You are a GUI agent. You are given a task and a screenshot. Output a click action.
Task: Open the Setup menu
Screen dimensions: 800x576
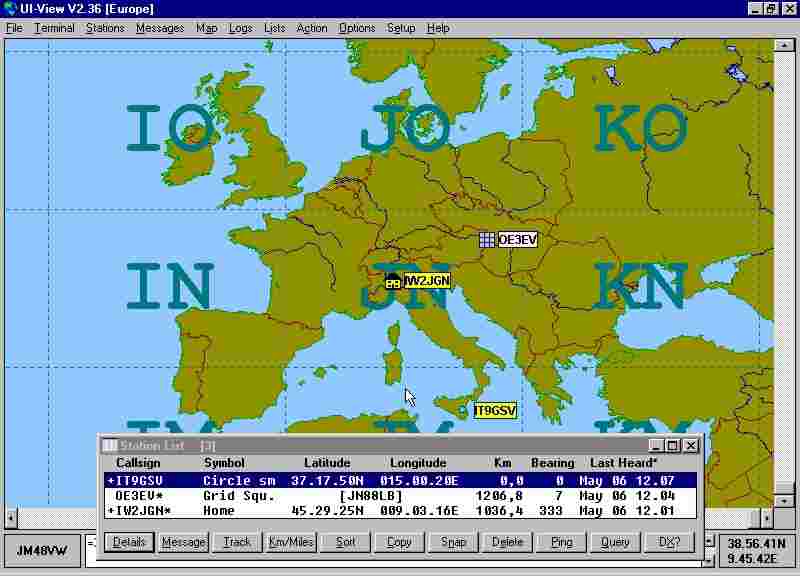pyautogui.click(x=401, y=28)
